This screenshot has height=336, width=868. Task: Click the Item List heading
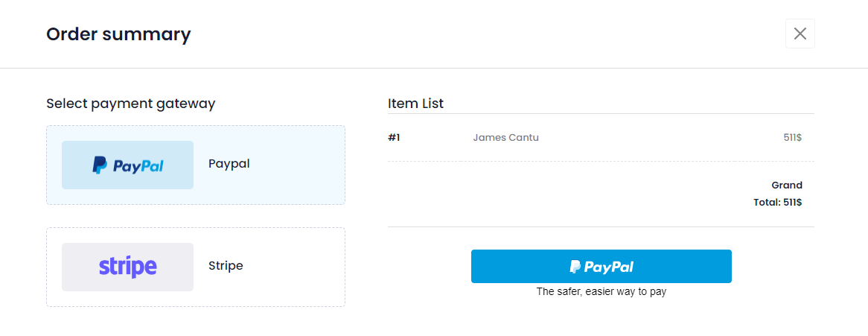(x=415, y=104)
